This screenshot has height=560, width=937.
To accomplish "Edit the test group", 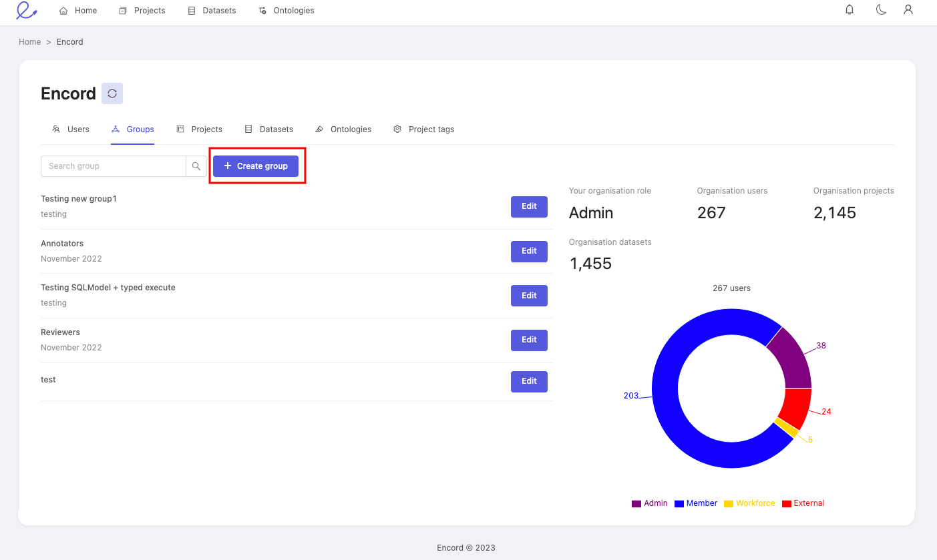I will 529,382.
